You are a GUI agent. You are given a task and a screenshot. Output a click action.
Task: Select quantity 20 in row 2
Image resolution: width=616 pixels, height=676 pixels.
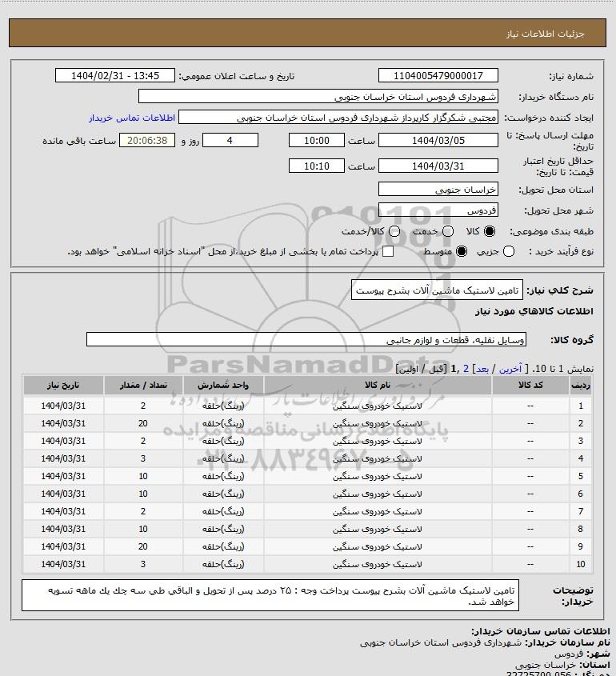pyautogui.click(x=143, y=423)
